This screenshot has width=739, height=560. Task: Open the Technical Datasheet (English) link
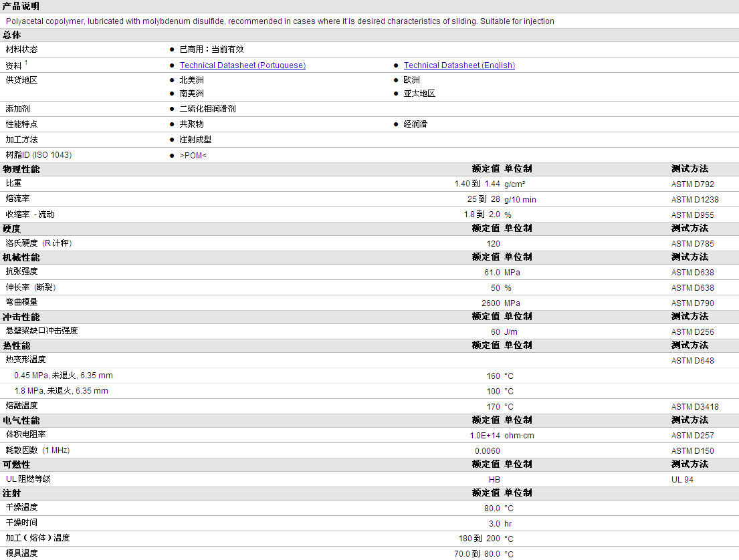point(459,65)
